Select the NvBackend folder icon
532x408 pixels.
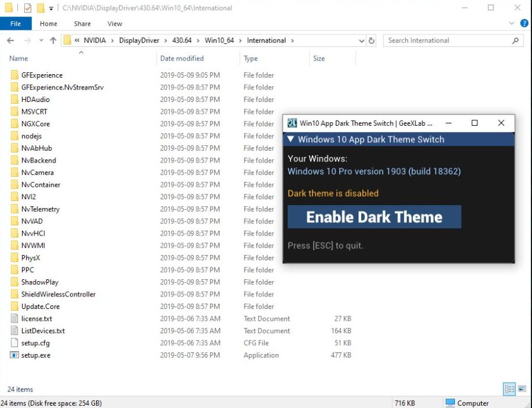(x=15, y=161)
